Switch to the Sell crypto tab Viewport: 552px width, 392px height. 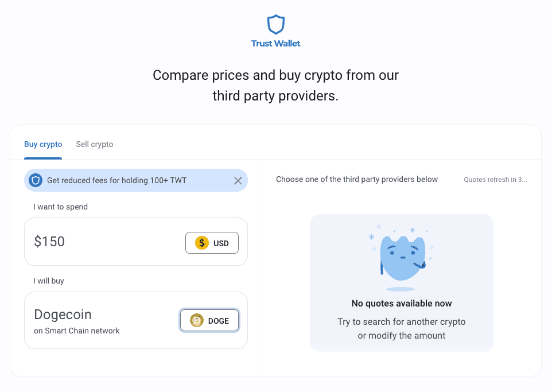point(95,145)
